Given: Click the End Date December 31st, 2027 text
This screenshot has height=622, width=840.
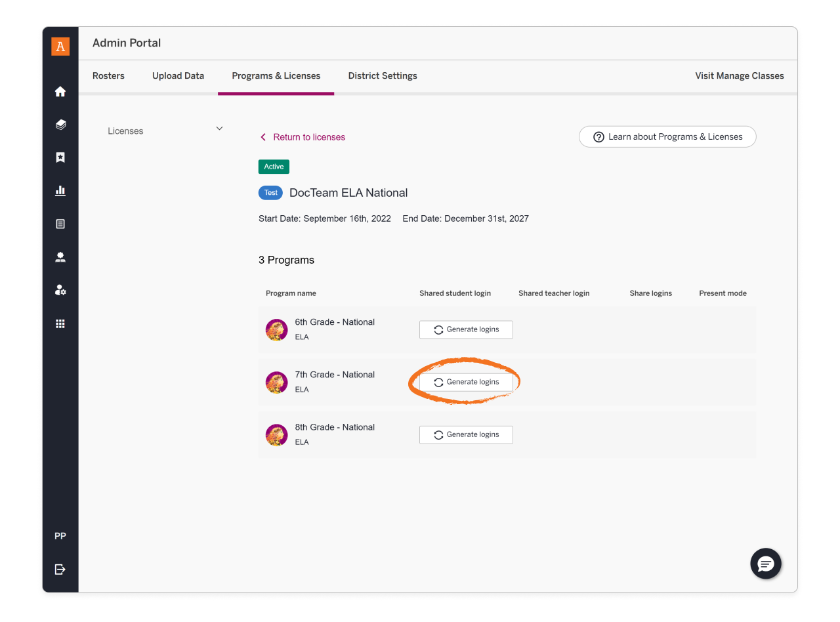Looking at the screenshot, I should click(x=465, y=218).
